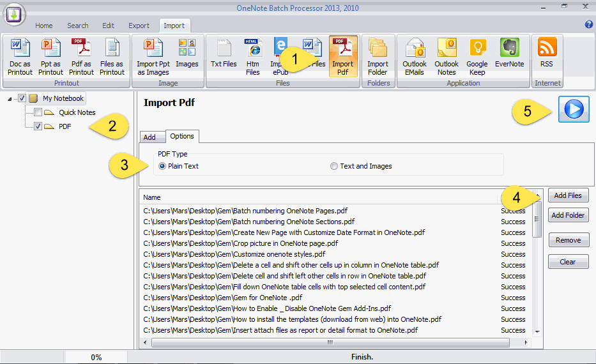596x364 pixels.
Task: Choose Pdf as Printout tool
Action: pos(81,57)
